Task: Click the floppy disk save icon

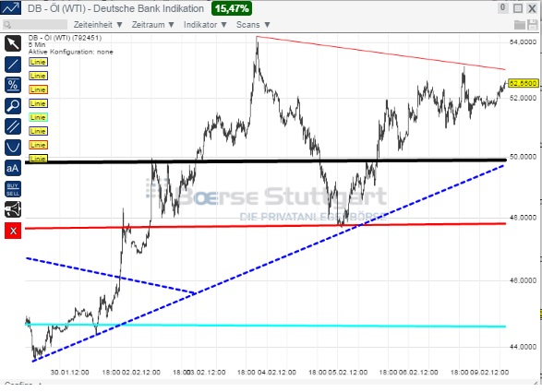Action: pyautogui.click(x=533, y=25)
